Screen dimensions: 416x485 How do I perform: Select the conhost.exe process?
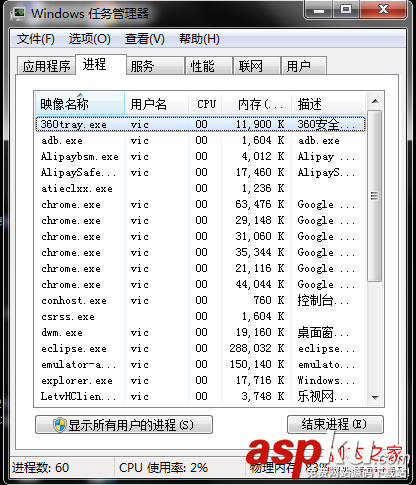(x=200, y=300)
